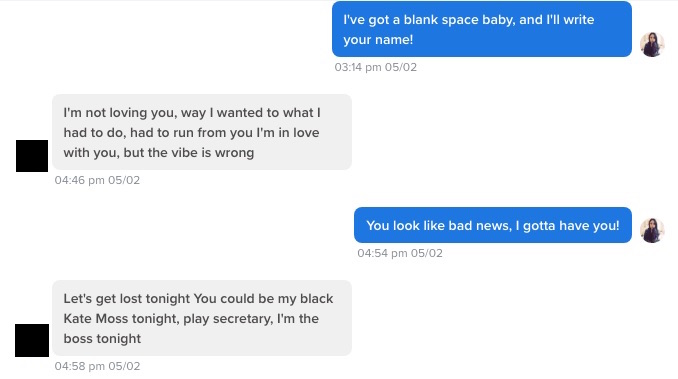Select the grey 'Let's get lost tonight' bubble
678x379 pixels.
(202, 318)
